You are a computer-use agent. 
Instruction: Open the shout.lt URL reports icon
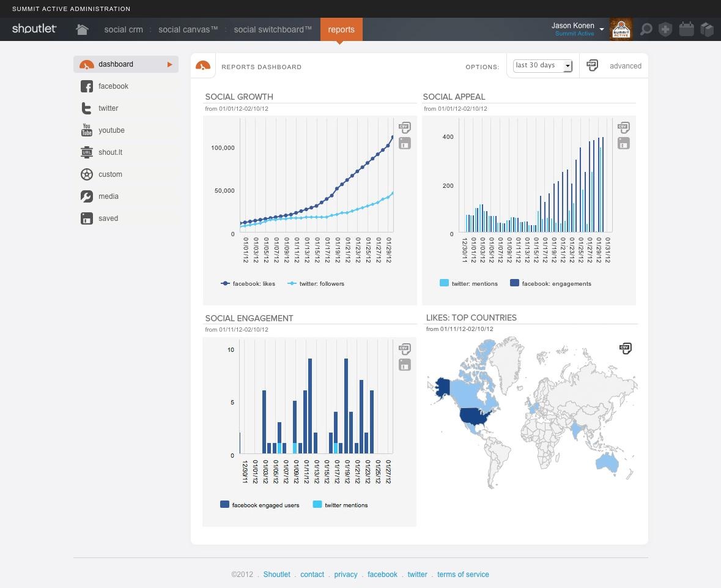(x=86, y=152)
